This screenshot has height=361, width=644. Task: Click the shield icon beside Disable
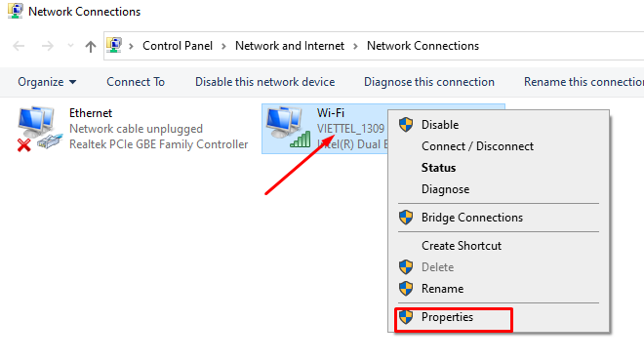[x=406, y=125]
